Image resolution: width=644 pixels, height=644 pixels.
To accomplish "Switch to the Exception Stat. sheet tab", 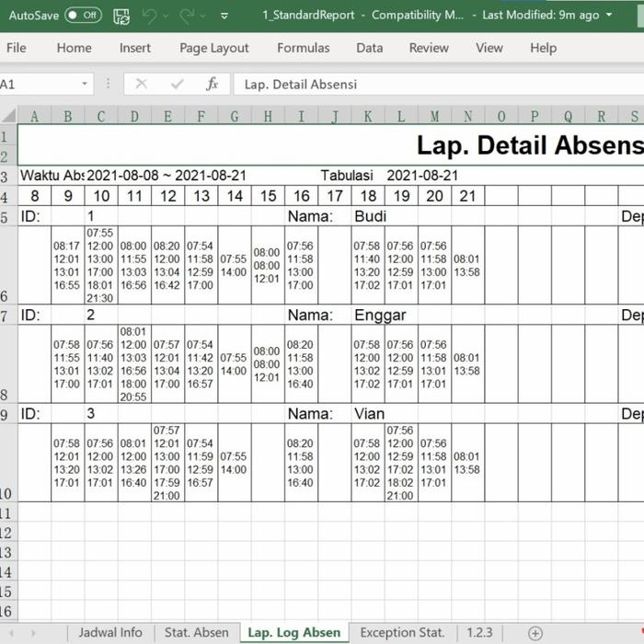I will click(402, 633).
